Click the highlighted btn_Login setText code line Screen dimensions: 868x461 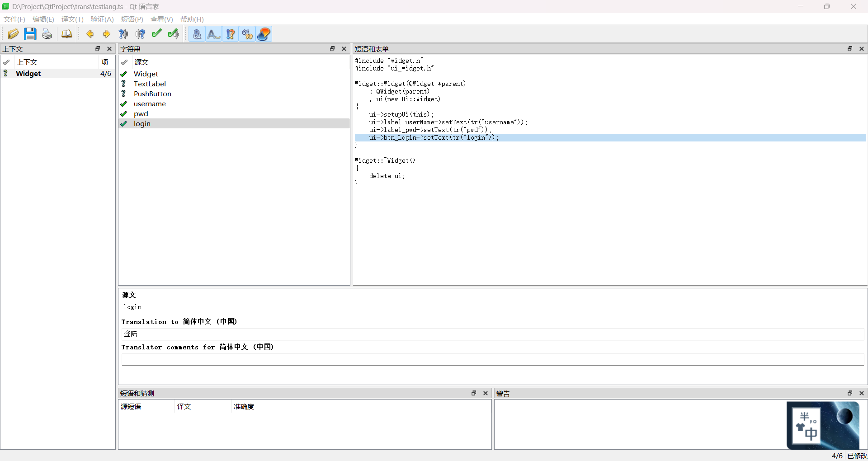(x=610, y=137)
